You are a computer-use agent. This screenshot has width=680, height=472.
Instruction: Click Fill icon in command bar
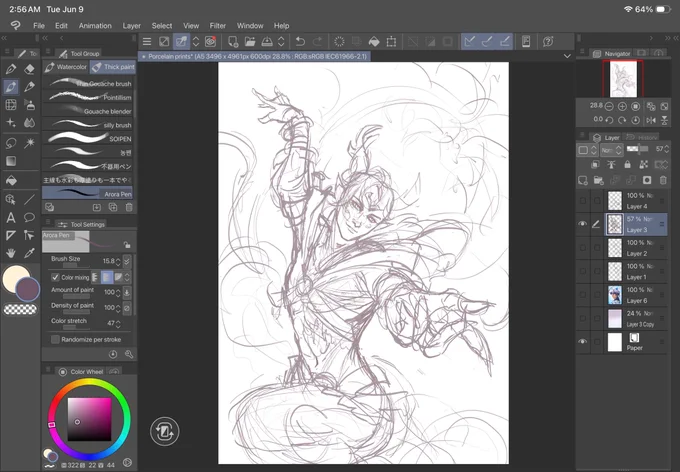pyautogui.click(x=374, y=42)
